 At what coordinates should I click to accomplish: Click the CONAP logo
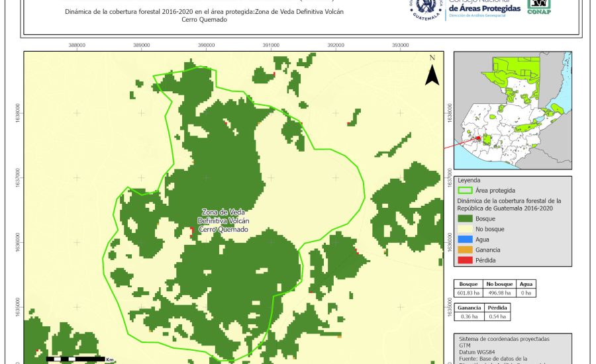538,7
